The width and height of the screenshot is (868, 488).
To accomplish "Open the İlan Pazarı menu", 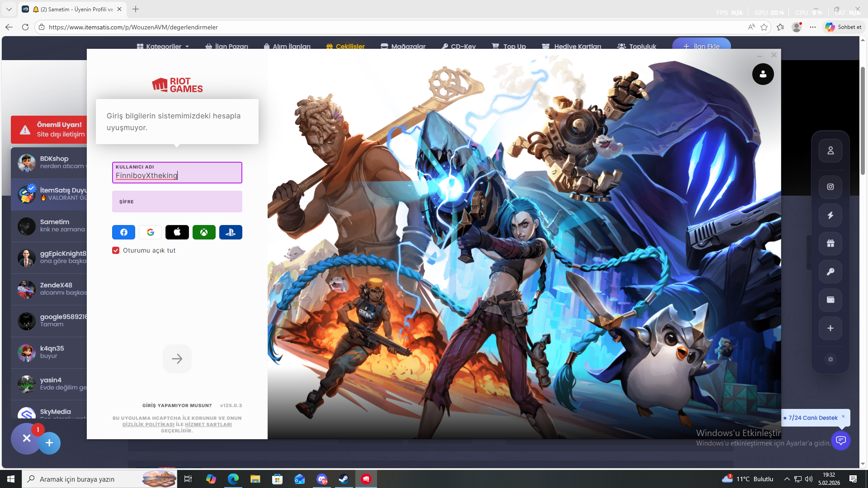I will pos(227,47).
